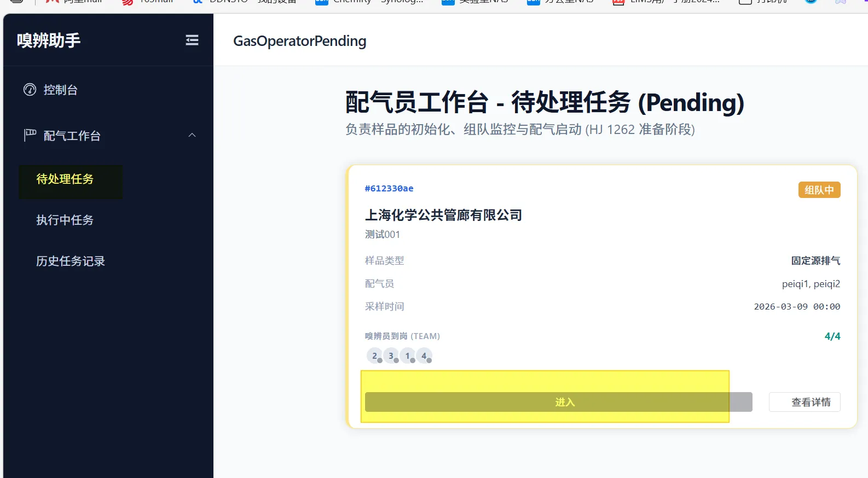This screenshot has width=868, height=478.
Task: Click the 固定源排气 sample type value
Action: [x=815, y=261]
